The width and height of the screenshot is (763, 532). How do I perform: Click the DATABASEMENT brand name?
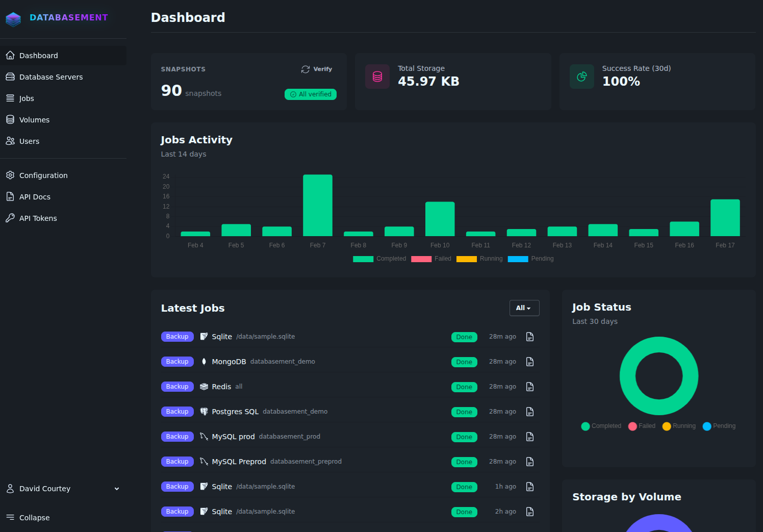coord(69,17)
